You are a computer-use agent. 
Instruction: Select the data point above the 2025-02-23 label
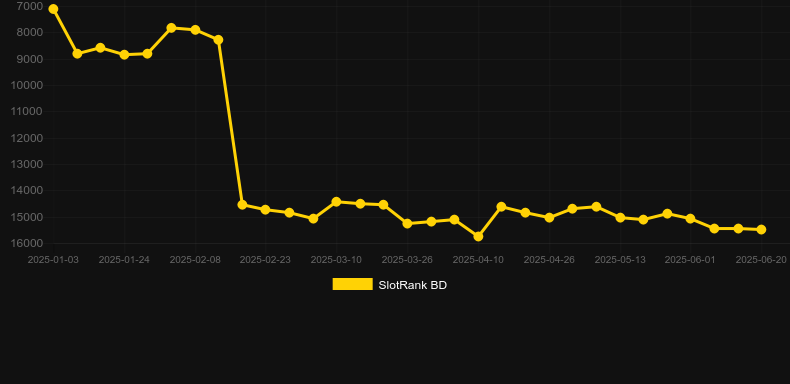266,209
